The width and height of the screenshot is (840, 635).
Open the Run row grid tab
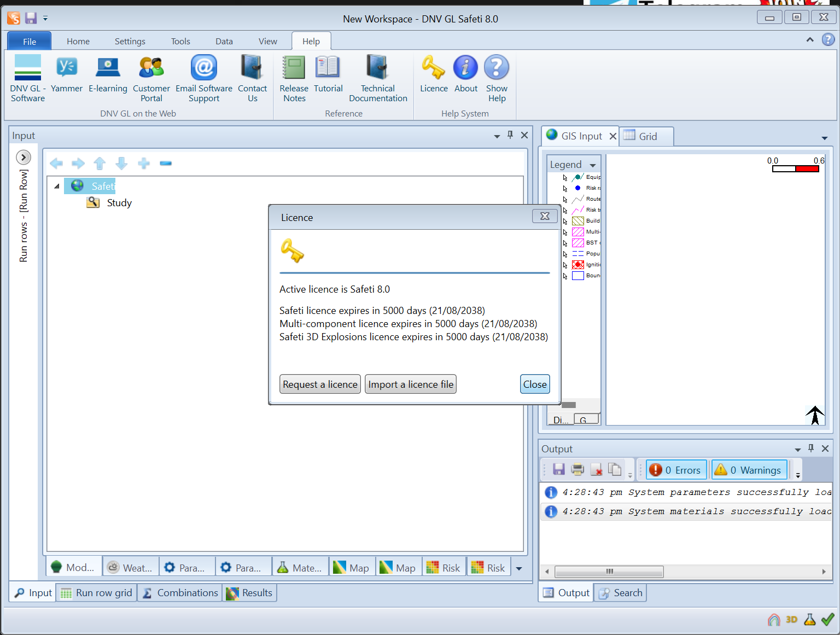tap(96, 593)
